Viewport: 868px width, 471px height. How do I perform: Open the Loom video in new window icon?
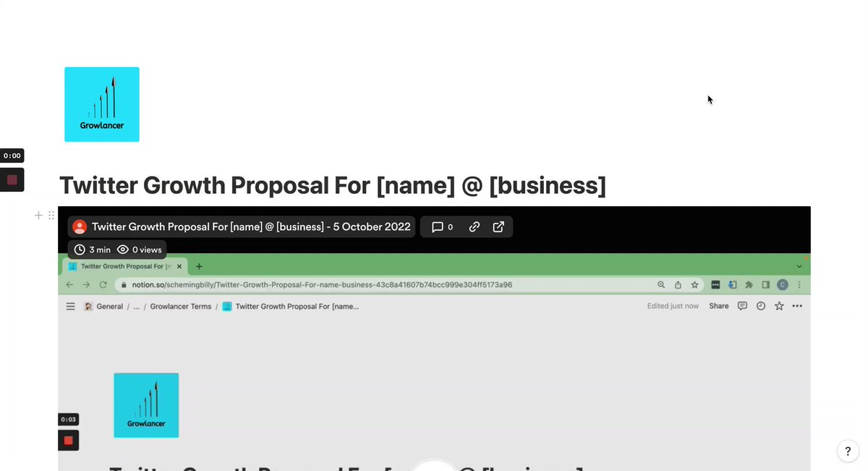point(498,226)
